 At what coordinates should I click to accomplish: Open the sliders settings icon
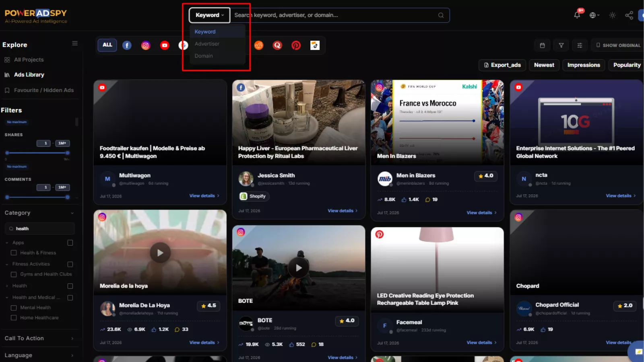point(580,45)
